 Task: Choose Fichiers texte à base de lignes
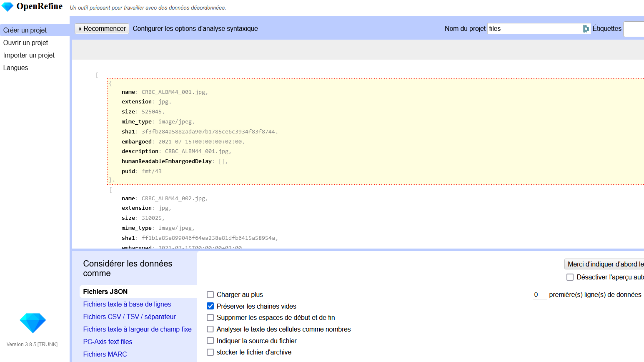click(x=127, y=304)
